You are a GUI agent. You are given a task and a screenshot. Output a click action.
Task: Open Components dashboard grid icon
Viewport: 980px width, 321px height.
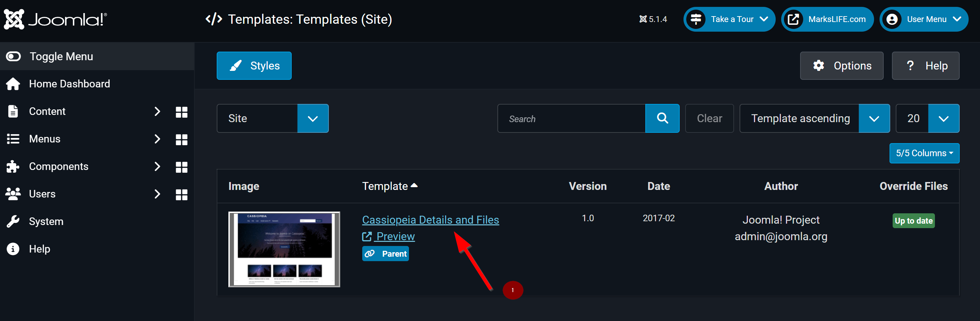pyautogui.click(x=182, y=167)
